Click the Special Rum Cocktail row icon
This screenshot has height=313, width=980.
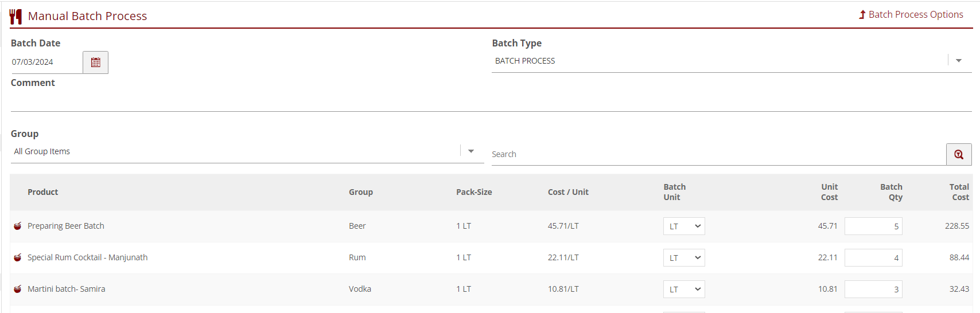click(18, 257)
